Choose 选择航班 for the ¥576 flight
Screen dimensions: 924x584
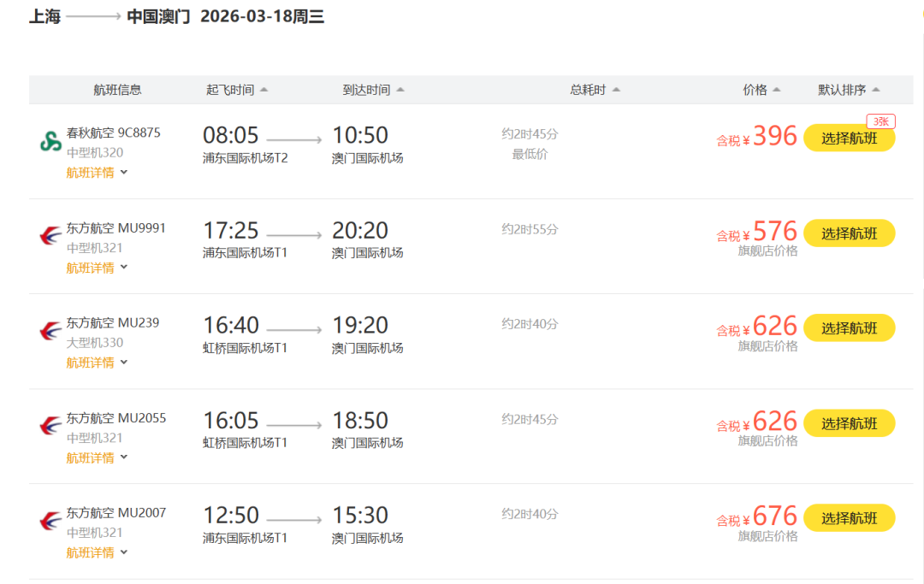(849, 233)
